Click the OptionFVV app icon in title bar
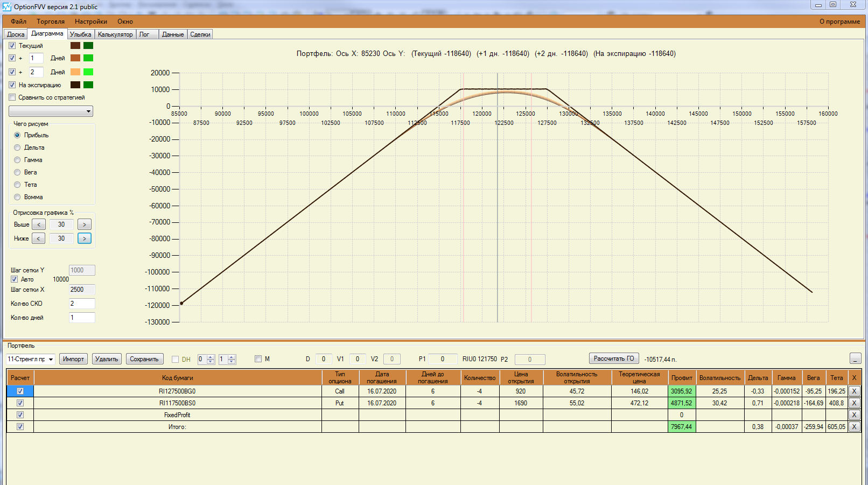Image resolution: width=868 pixels, height=485 pixels. click(7, 7)
